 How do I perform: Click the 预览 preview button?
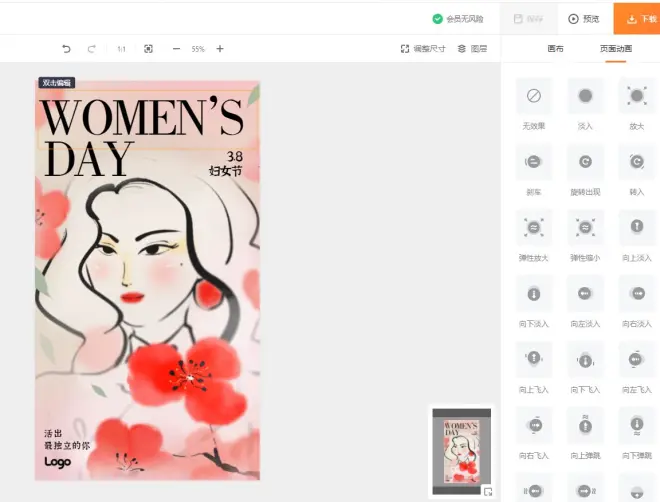[x=584, y=18]
